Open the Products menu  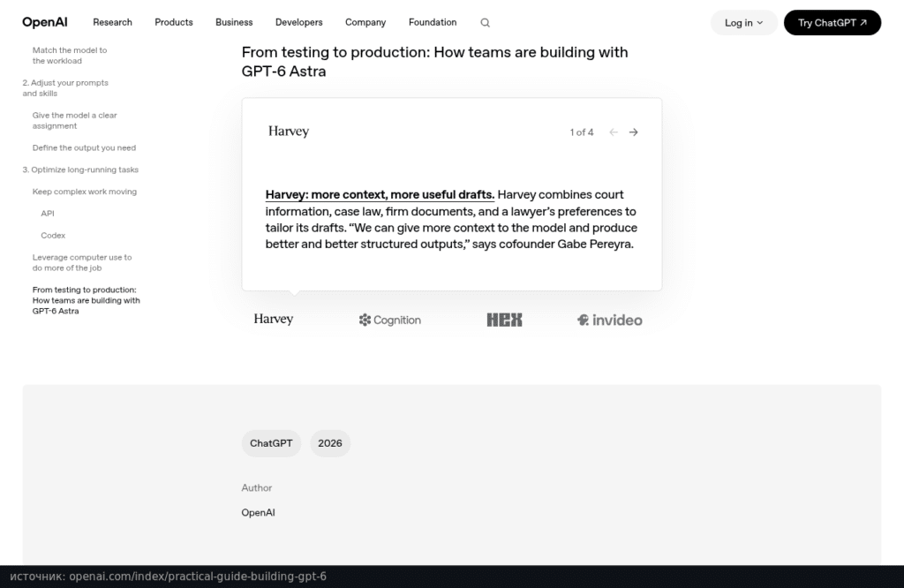coord(174,22)
